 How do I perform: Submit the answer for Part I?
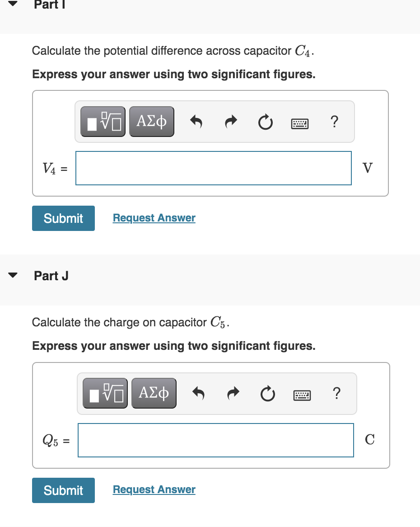[63, 218]
